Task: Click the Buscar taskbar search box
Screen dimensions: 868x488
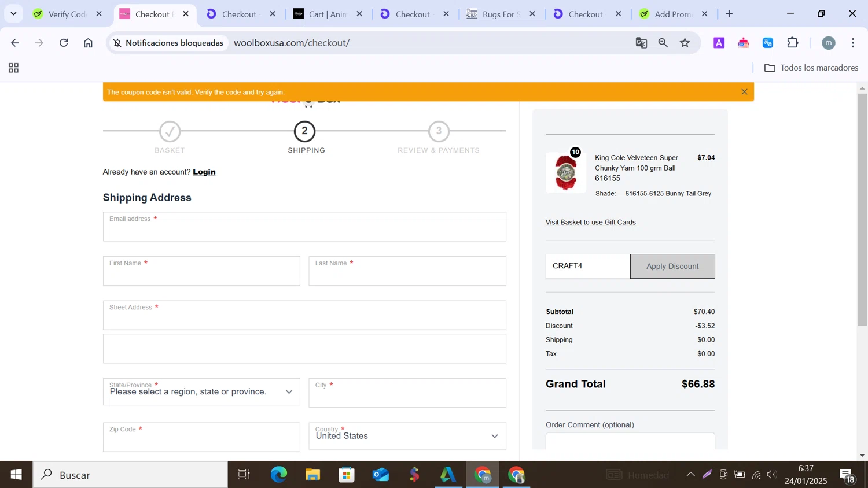Action: tap(130, 475)
